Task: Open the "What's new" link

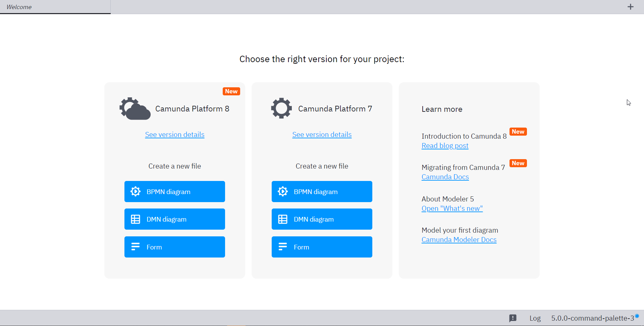Action: coord(452,208)
